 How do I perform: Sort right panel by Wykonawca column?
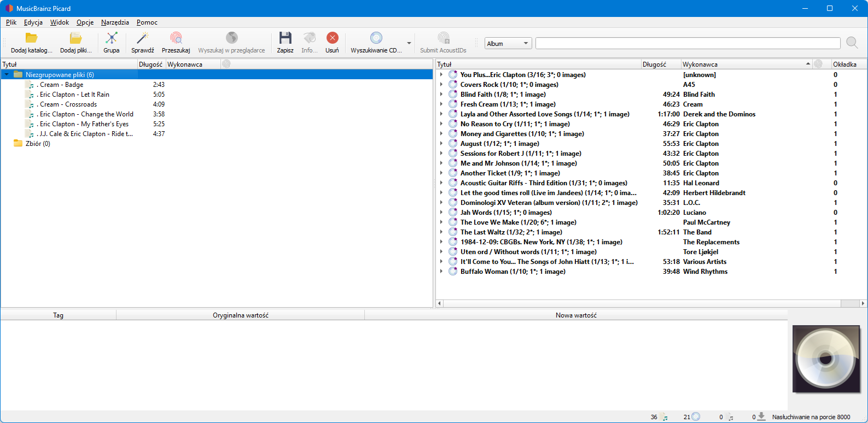pyautogui.click(x=747, y=64)
